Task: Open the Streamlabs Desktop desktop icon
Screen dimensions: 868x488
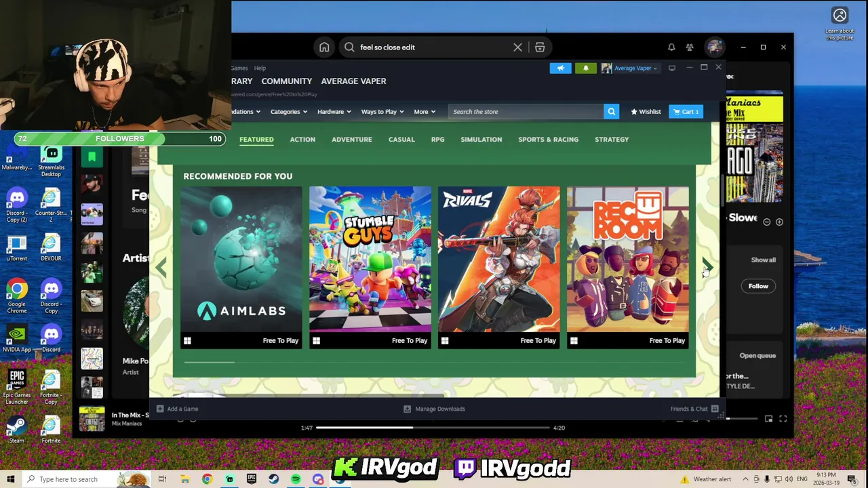Action: click(52, 161)
